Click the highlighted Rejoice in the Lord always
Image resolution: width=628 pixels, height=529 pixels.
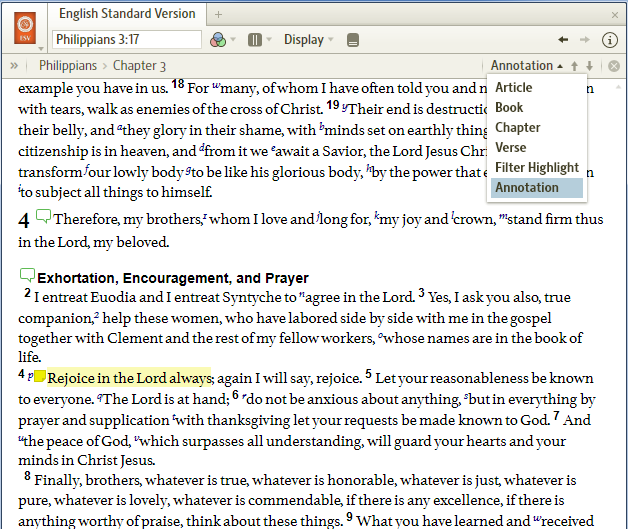click(129, 378)
